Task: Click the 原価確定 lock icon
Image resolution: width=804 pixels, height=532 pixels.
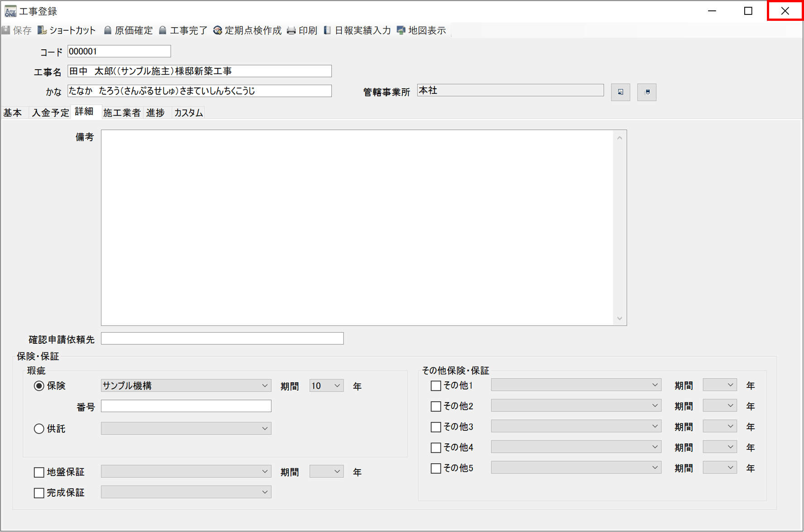Action: pos(108,30)
